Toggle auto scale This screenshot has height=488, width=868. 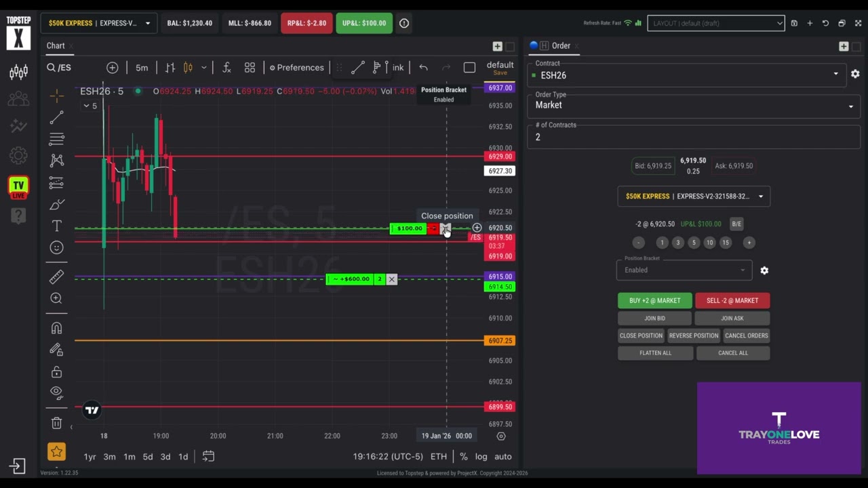(503, 457)
